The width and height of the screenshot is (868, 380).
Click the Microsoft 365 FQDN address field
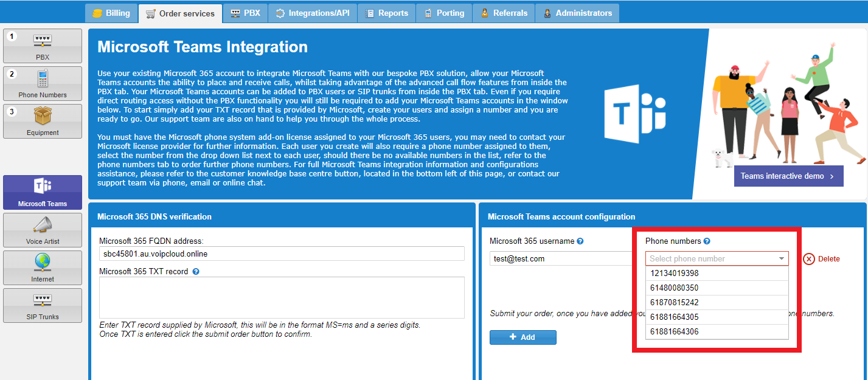point(282,254)
